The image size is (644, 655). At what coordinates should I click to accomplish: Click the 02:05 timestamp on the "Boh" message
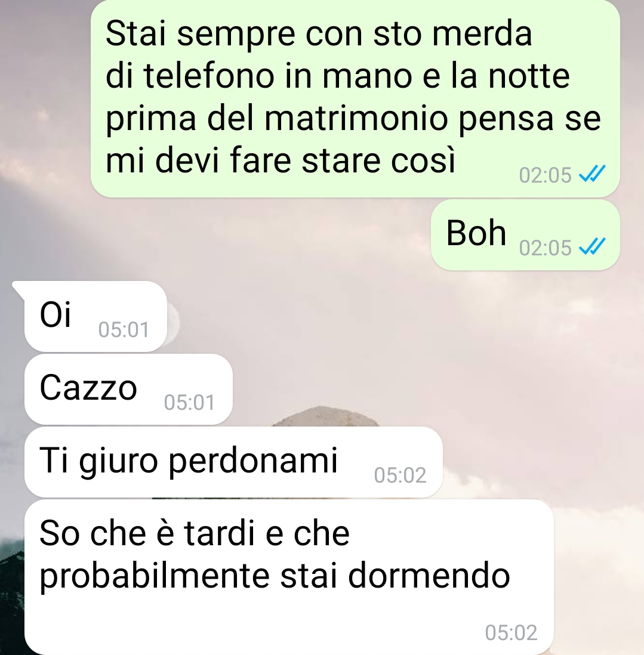pos(545,248)
